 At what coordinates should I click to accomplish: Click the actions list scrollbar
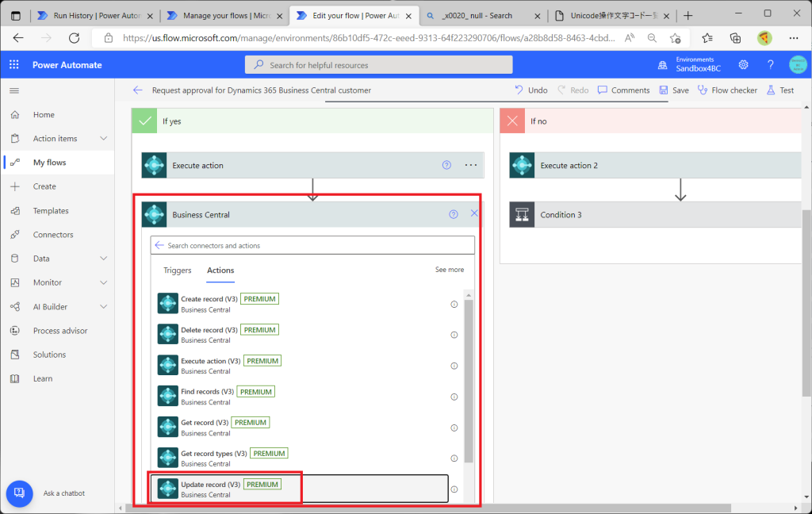pos(469,381)
